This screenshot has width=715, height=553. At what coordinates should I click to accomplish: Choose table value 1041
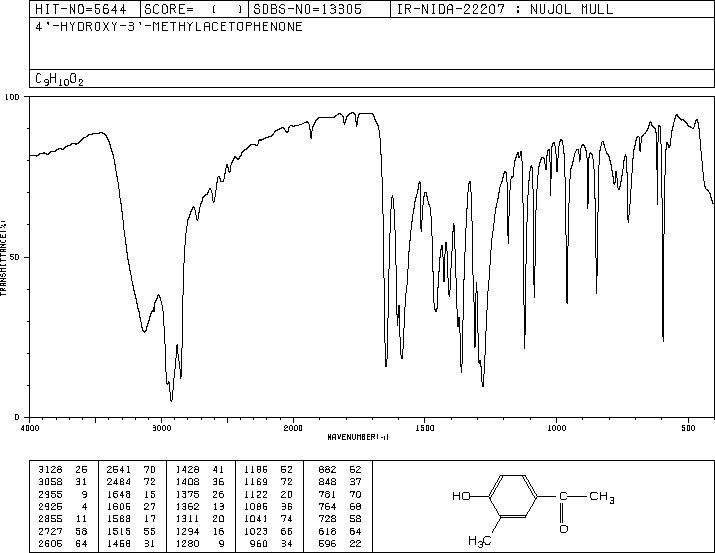[x=256, y=519]
